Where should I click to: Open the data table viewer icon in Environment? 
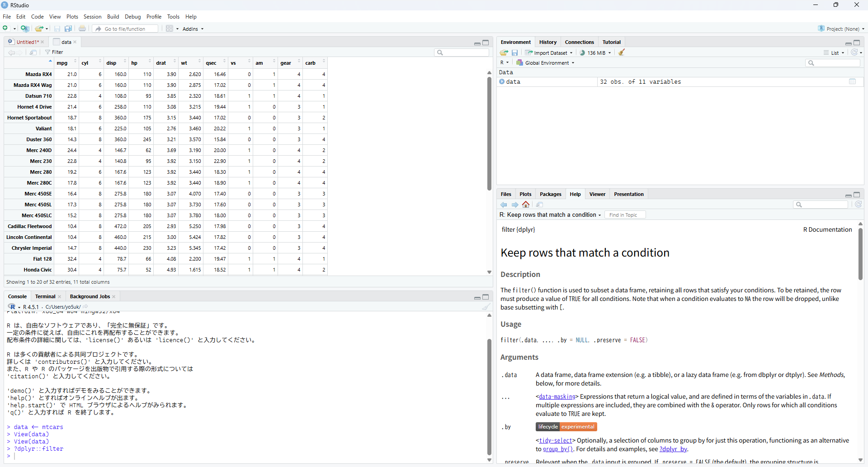tap(852, 82)
